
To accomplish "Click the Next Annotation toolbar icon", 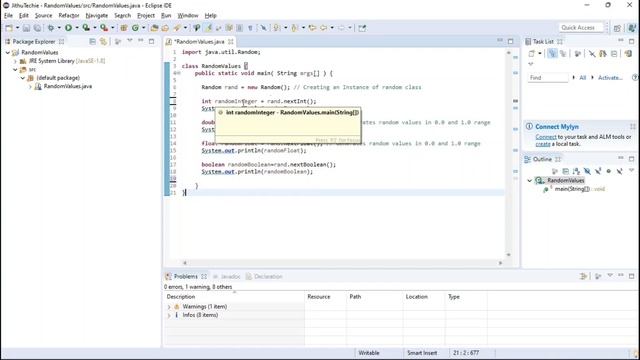I will [277, 28].
